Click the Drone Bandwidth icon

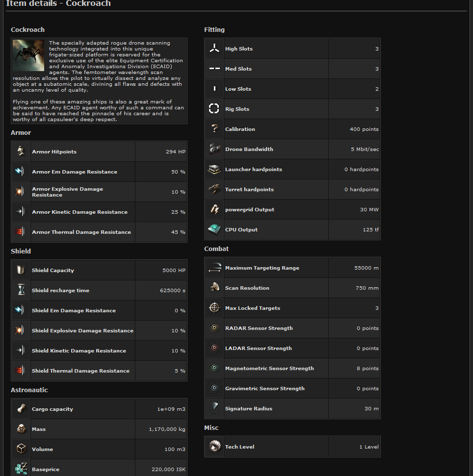coord(214,149)
